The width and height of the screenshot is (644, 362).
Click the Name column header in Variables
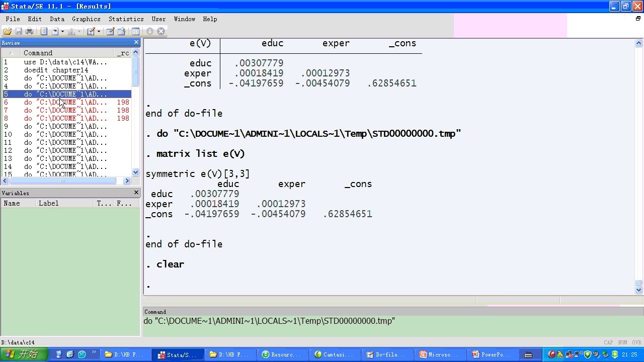pyautogui.click(x=19, y=203)
